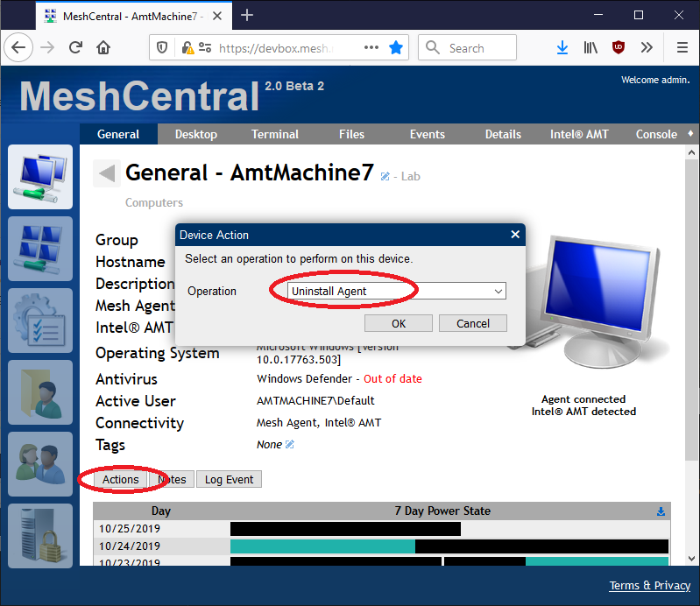Open Firefox hamburger menu

682,47
